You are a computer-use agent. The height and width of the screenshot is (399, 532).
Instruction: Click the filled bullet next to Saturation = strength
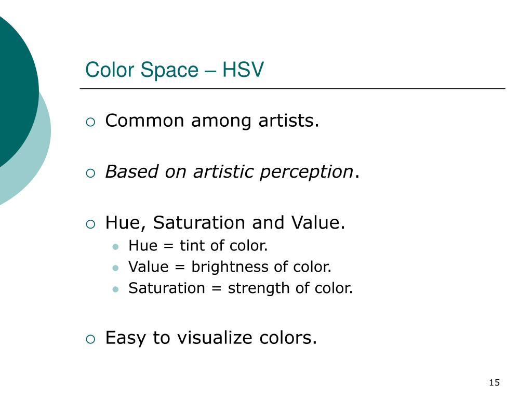click(115, 289)
